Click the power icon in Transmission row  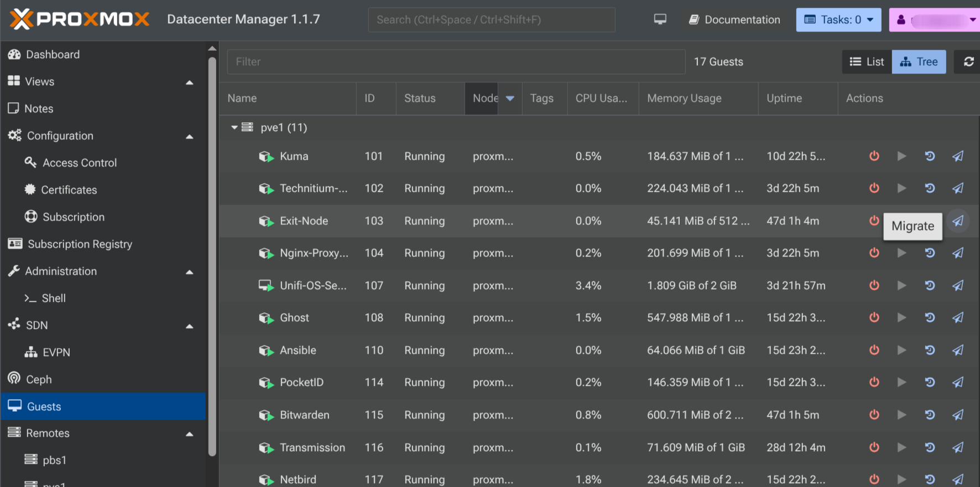(874, 447)
